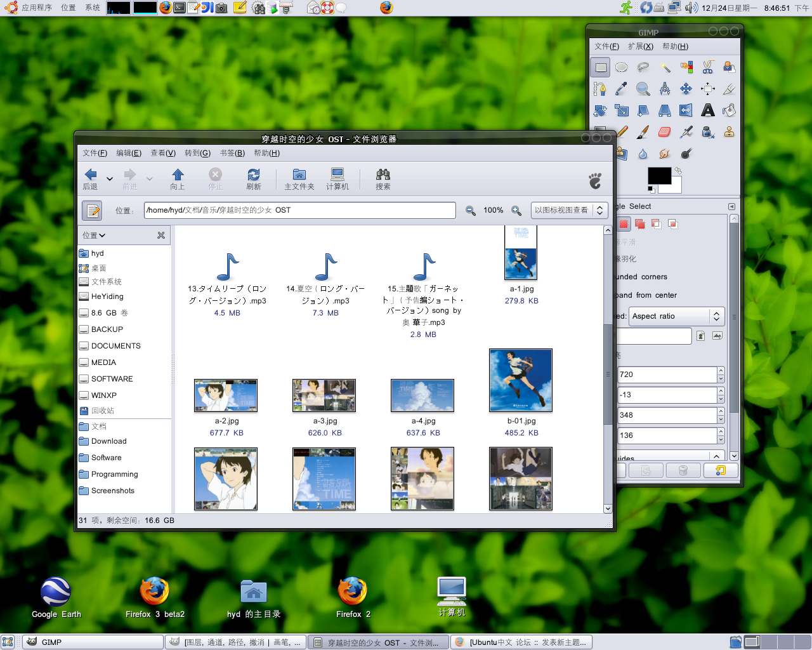Viewport: 812px width, 650px height.
Task: Select GIMP Clone stamp tool
Action: tap(730, 132)
